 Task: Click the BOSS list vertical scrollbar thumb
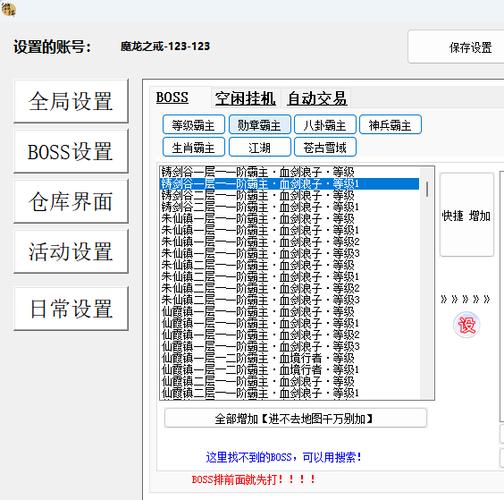point(427,189)
